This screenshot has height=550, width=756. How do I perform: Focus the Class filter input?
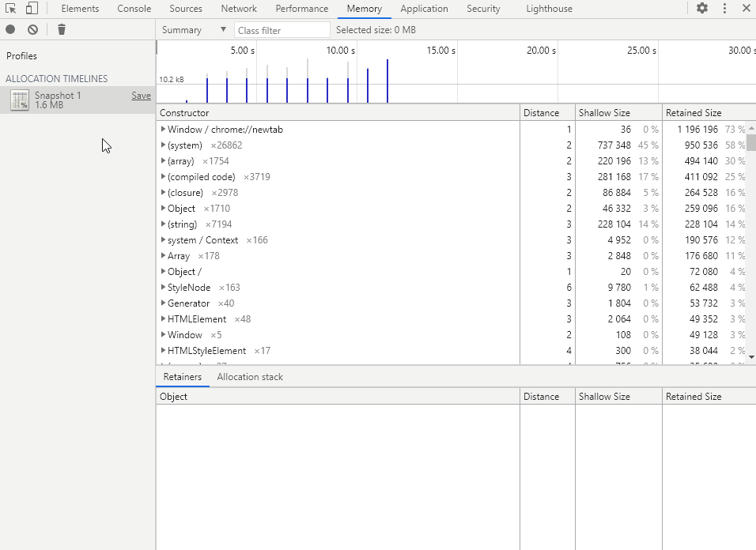tap(282, 30)
